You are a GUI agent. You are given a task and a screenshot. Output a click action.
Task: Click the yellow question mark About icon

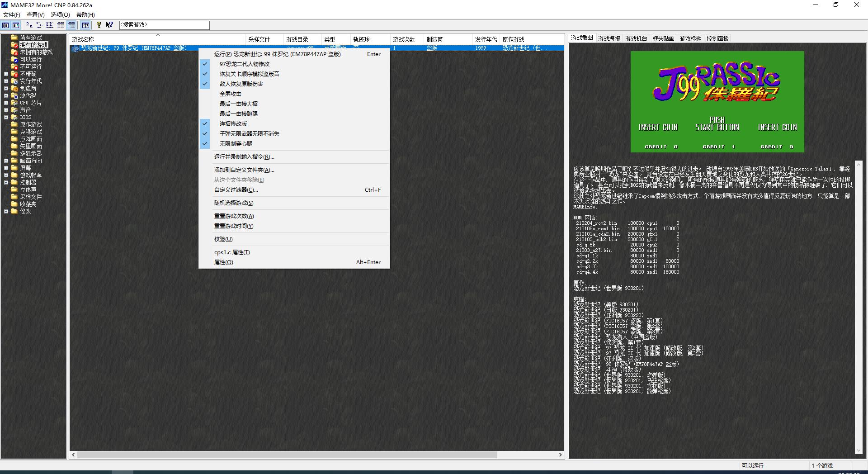click(x=99, y=25)
